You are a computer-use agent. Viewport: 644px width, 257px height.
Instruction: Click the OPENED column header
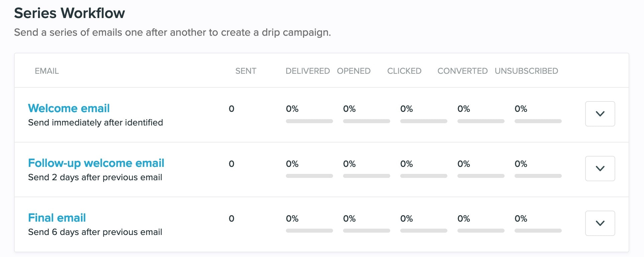tap(354, 71)
